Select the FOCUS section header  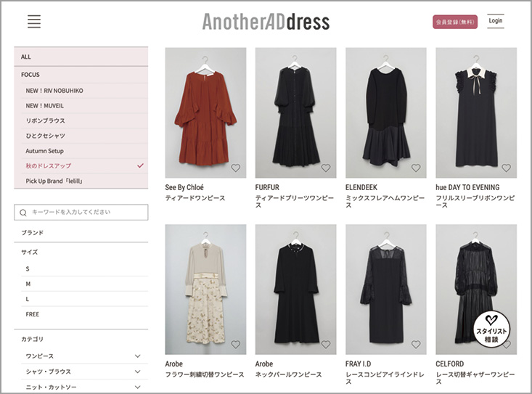click(81, 75)
